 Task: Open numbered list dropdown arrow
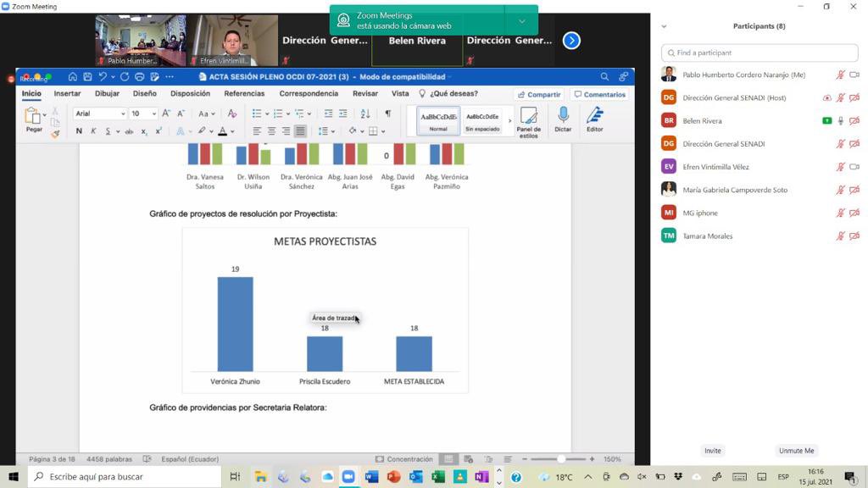[x=288, y=114]
